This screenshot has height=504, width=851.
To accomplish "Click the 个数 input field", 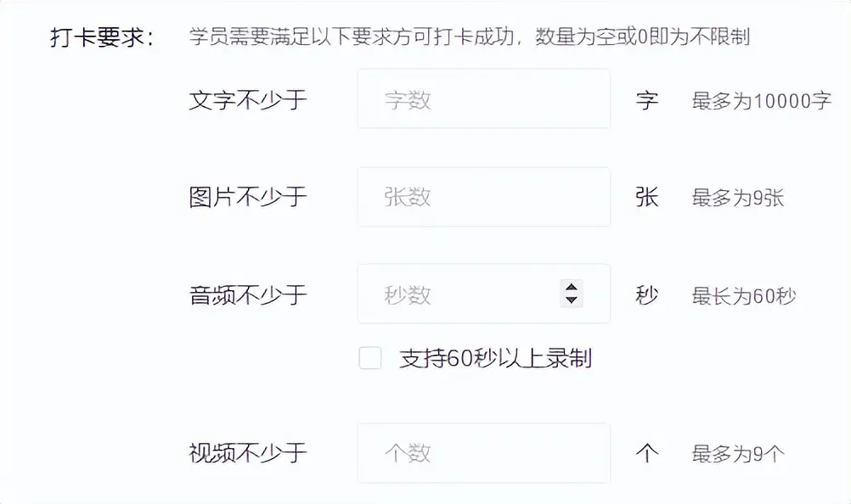I will (484, 452).
